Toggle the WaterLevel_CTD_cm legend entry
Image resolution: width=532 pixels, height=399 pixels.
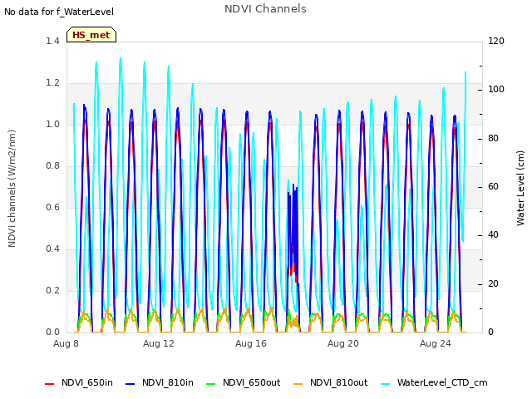[x=434, y=383]
